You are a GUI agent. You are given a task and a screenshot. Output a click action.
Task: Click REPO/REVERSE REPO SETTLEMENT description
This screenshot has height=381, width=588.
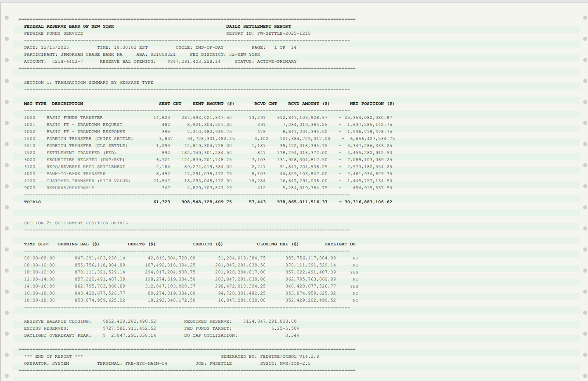click(86, 167)
